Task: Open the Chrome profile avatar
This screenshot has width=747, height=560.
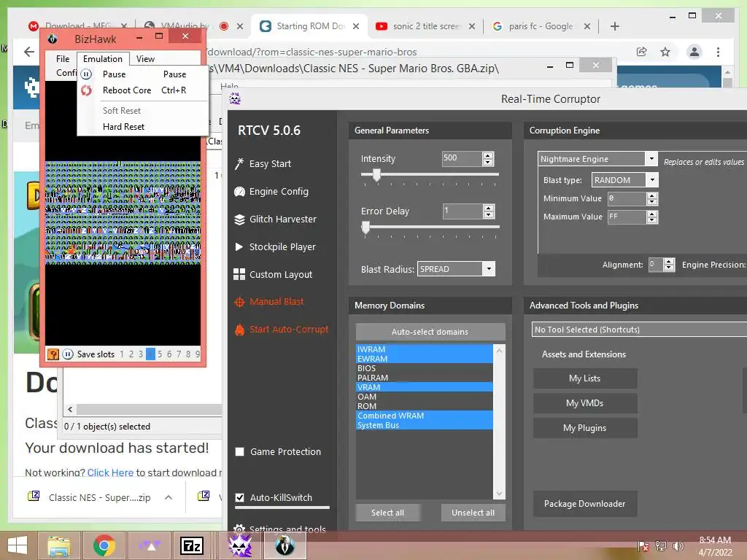Action: 694,52
